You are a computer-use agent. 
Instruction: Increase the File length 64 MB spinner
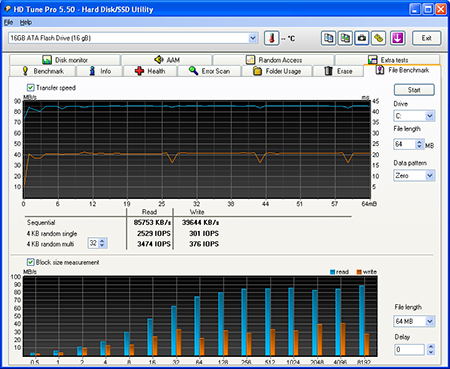[419, 142]
